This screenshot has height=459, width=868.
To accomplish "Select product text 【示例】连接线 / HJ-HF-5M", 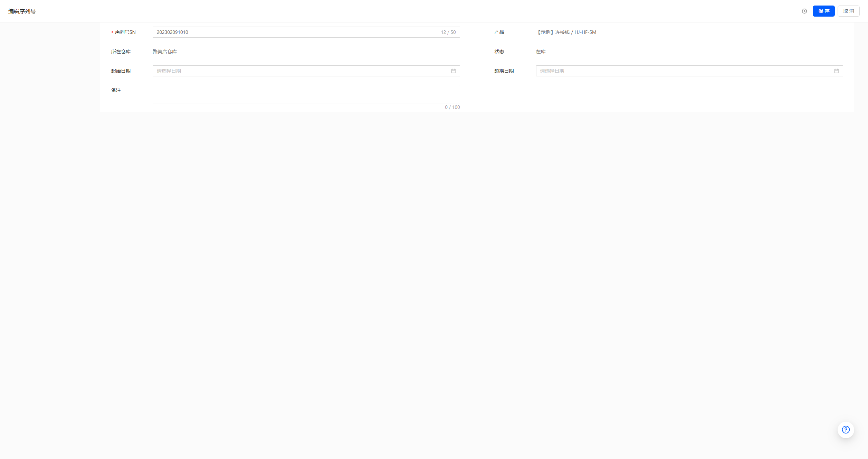I will tap(566, 32).
